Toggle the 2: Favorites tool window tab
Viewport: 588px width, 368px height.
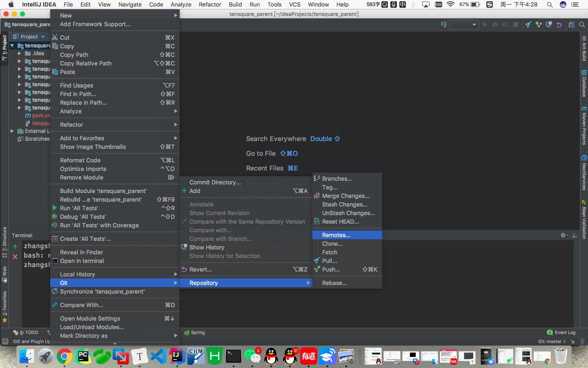point(4,307)
